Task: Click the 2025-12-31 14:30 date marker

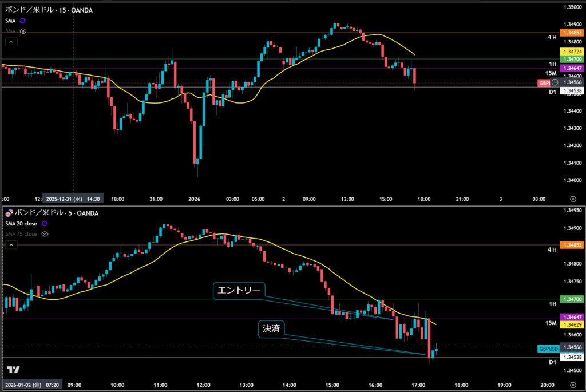Action: click(73, 199)
